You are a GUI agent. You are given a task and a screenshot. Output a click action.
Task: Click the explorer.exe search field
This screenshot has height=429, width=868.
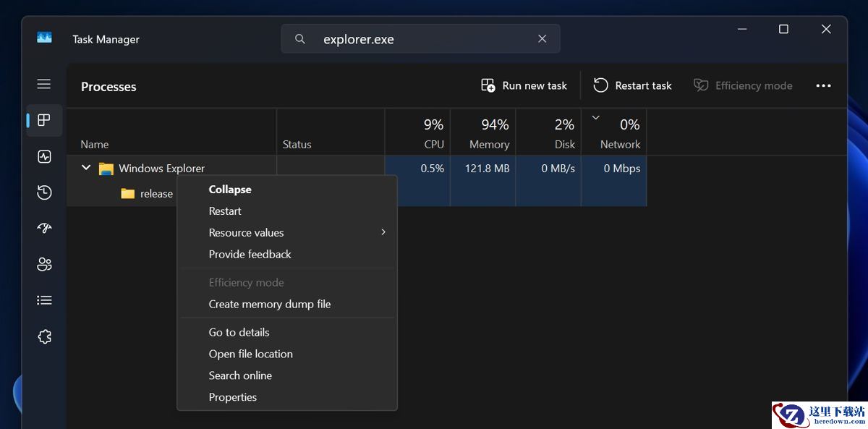(420, 39)
